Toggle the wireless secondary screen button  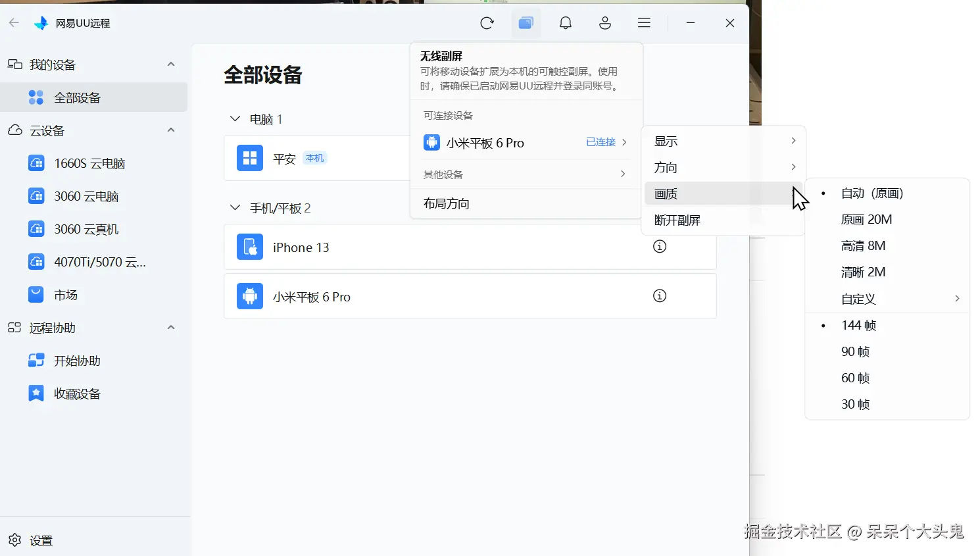pos(526,23)
